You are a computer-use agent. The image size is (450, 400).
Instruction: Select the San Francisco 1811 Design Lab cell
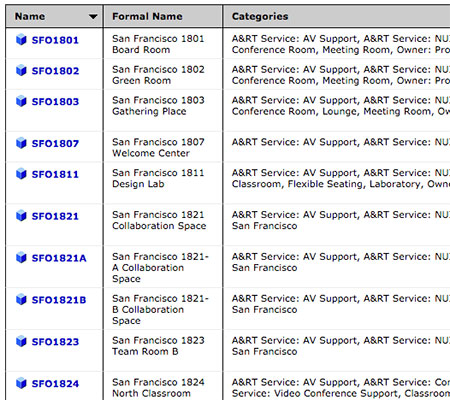[x=163, y=183]
